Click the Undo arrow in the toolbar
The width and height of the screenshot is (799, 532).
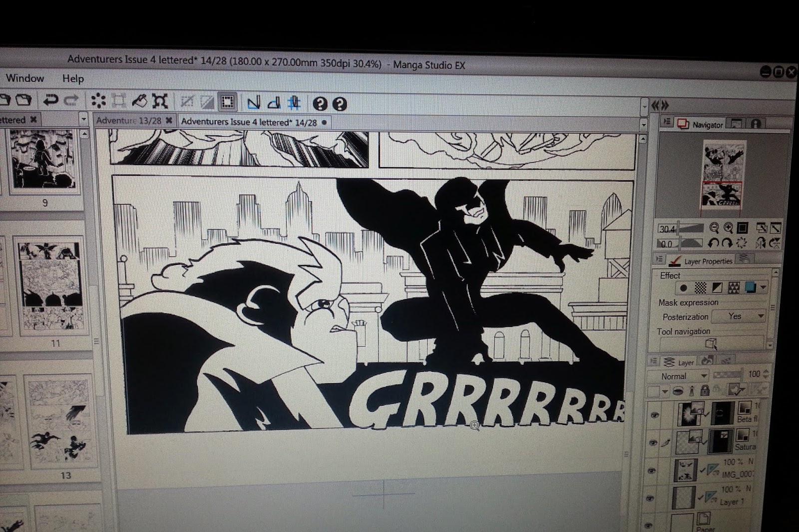point(50,100)
